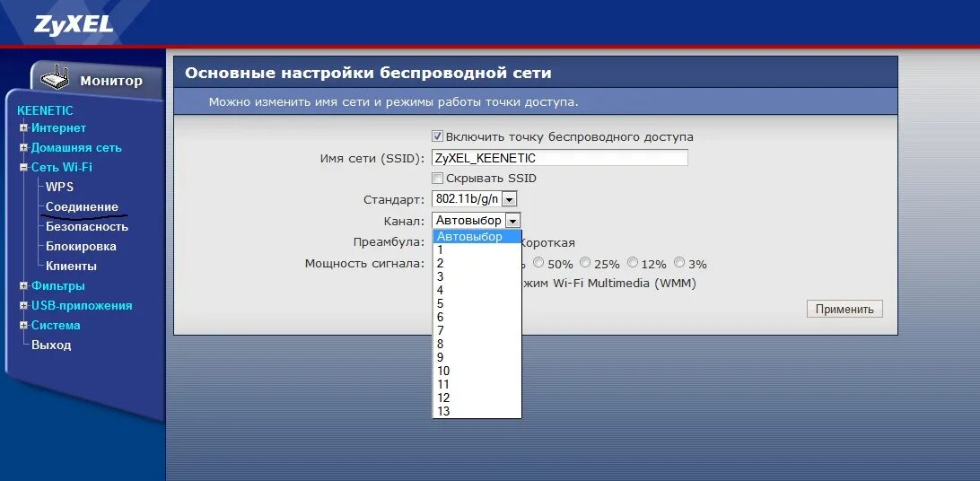Open the USB-приложения section

[82, 306]
